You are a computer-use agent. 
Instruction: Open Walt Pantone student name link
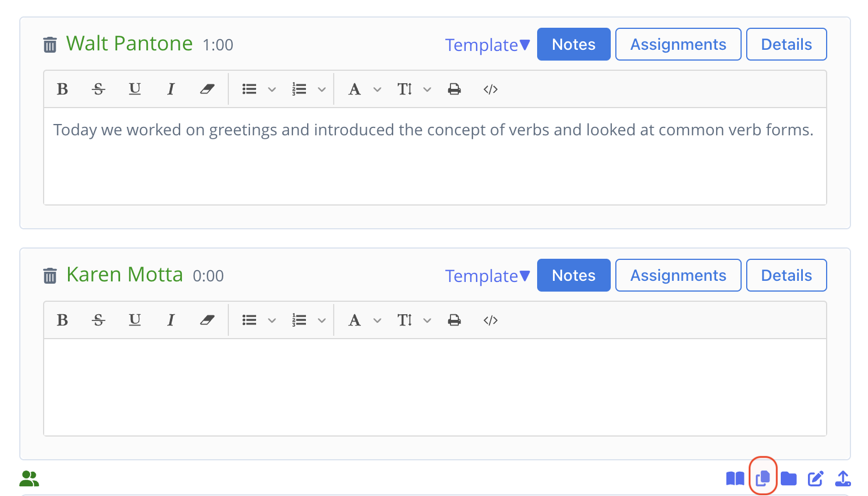(129, 44)
